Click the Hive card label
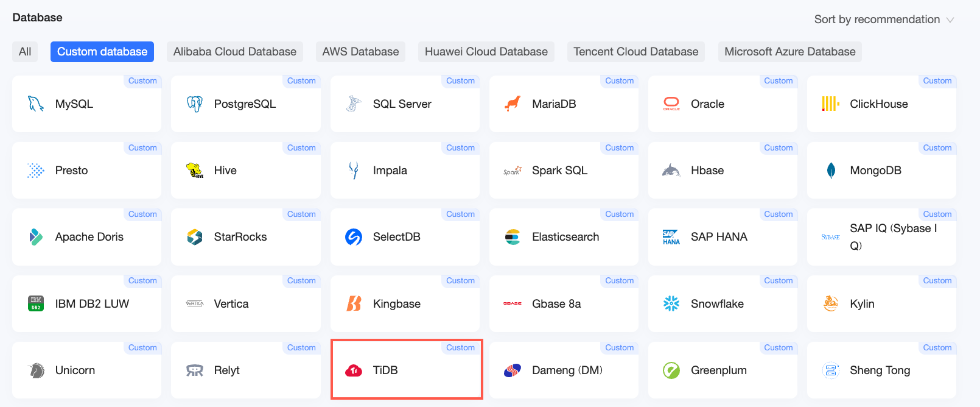This screenshot has height=407, width=980. (x=225, y=171)
